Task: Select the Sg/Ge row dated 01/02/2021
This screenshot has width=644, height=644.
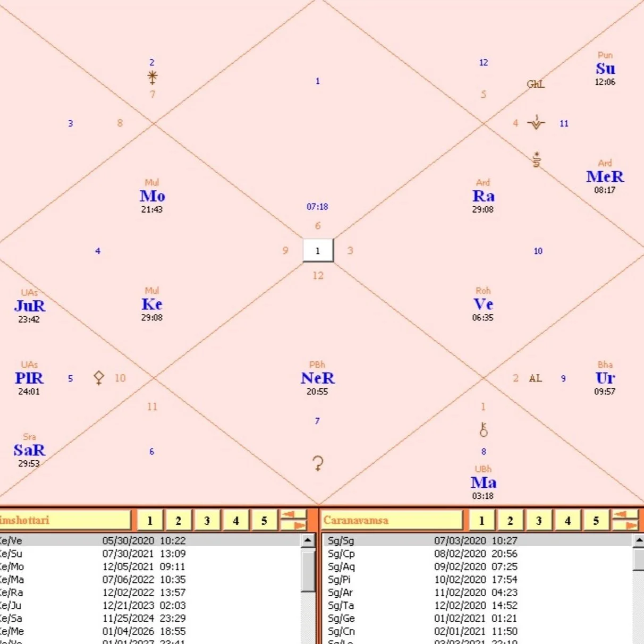Action: (478, 618)
